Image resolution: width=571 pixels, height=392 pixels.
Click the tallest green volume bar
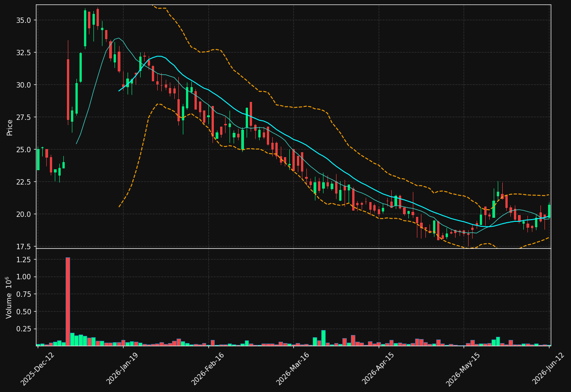click(x=323, y=338)
